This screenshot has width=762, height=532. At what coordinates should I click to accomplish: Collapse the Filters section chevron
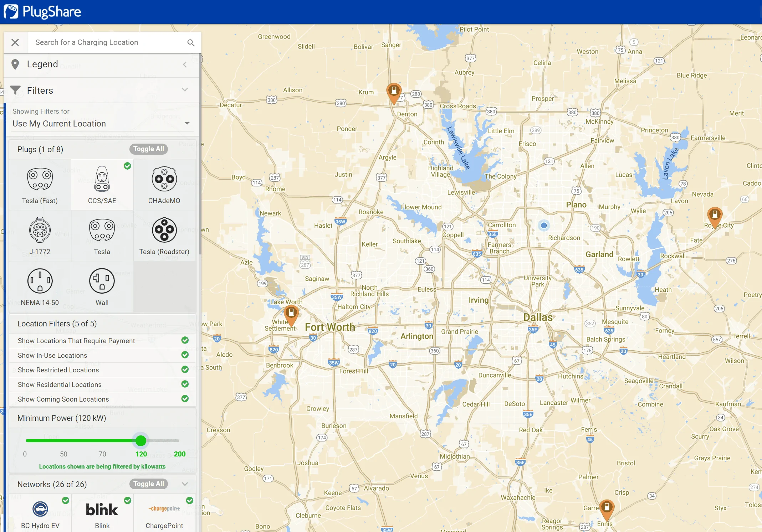(185, 90)
